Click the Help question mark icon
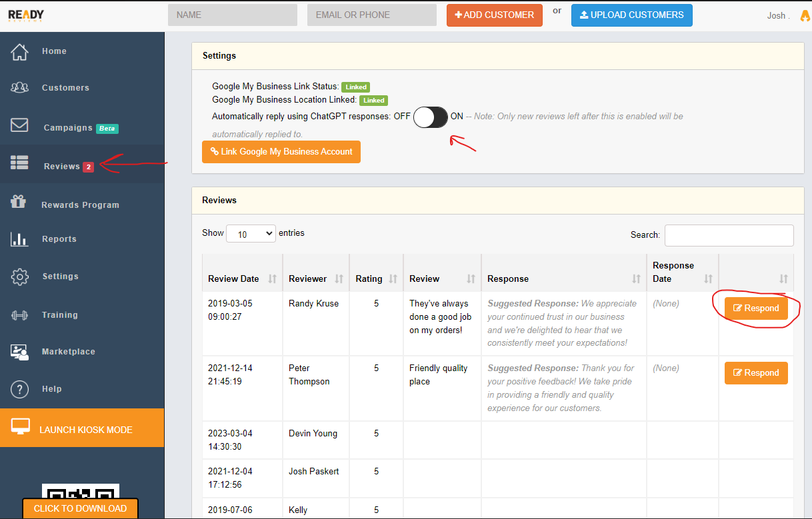Viewport: 812px width, 519px height. point(20,389)
